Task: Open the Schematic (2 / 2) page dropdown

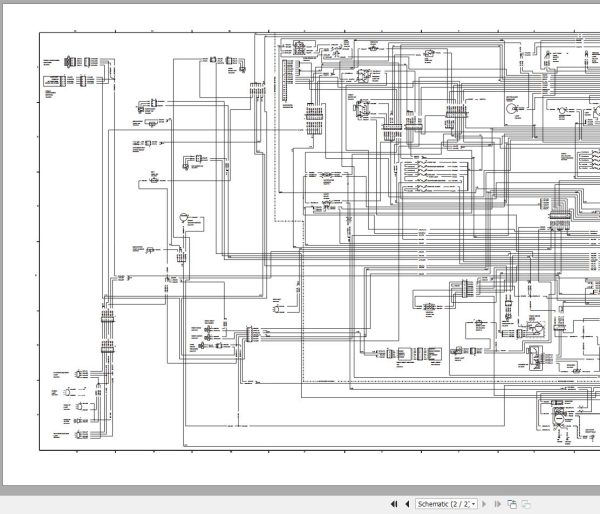Action: [x=447, y=504]
